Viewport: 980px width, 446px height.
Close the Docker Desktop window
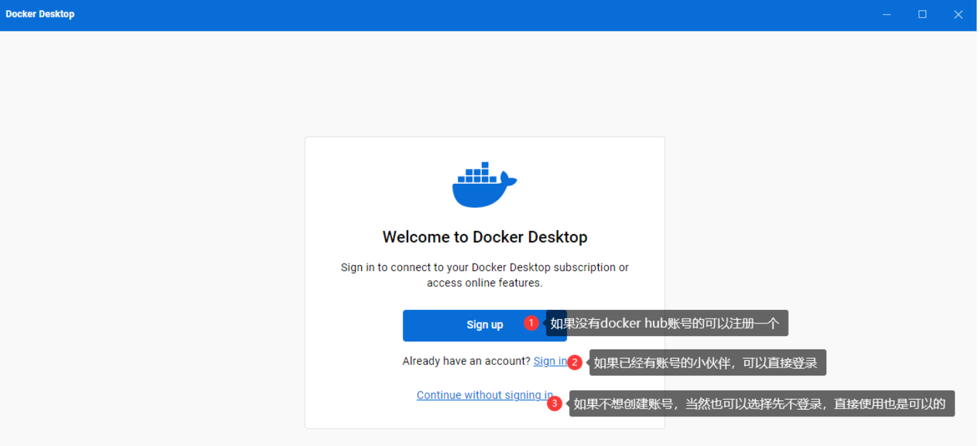959,15
